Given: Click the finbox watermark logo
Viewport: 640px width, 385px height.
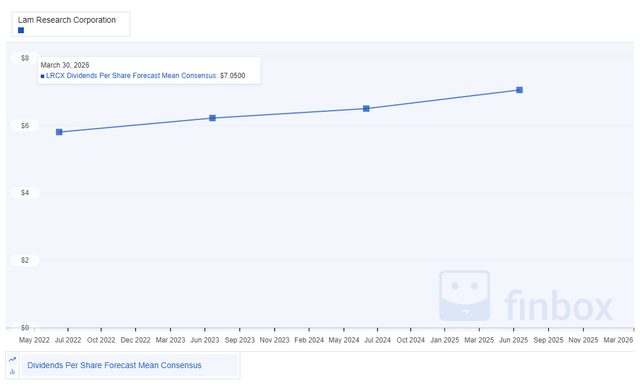Looking at the screenshot, I should 526,296.
